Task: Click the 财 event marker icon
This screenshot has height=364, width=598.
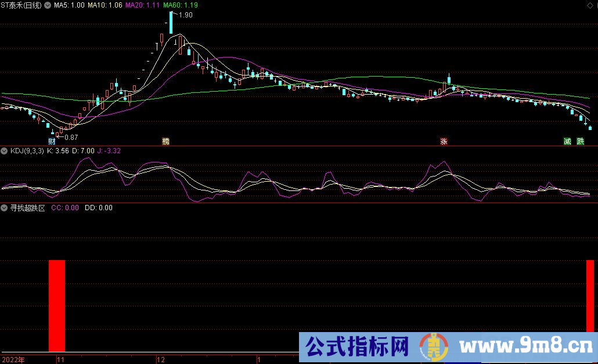Action: 52,142
